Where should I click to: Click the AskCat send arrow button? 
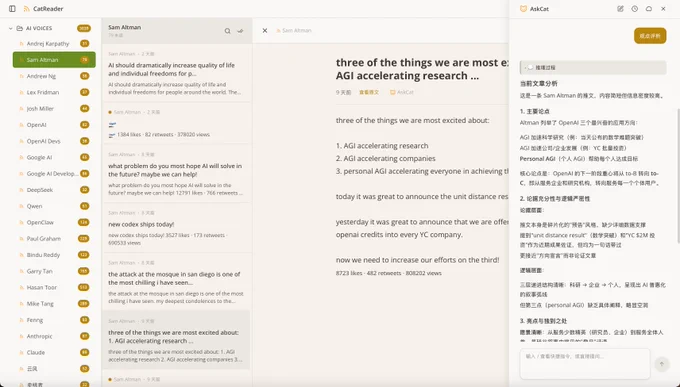[662, 364]
